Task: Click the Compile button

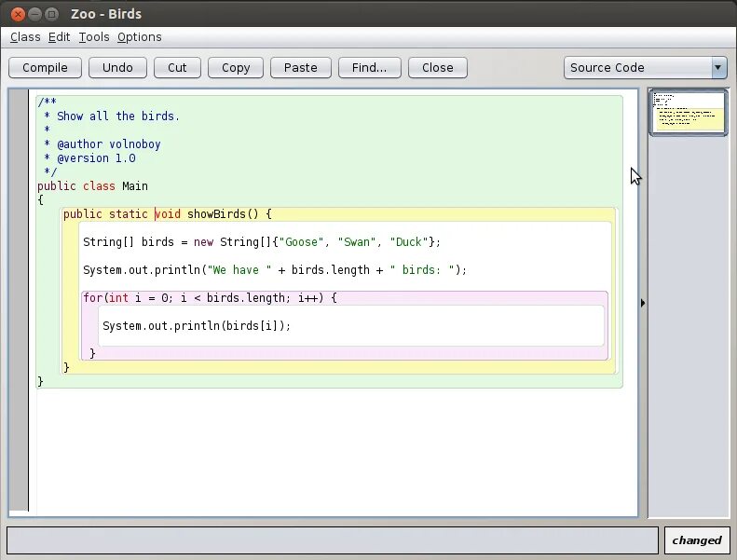Action: [45, 68]
